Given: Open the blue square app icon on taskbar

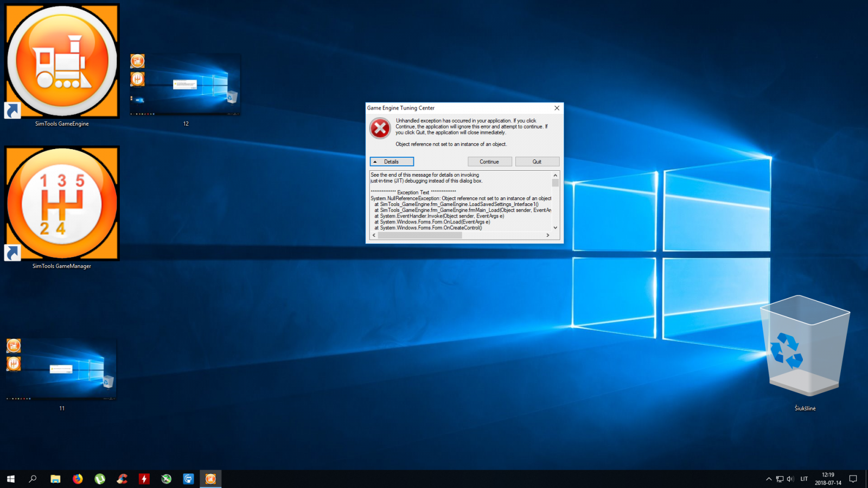Looking at the screenshot, I should 188,479.
